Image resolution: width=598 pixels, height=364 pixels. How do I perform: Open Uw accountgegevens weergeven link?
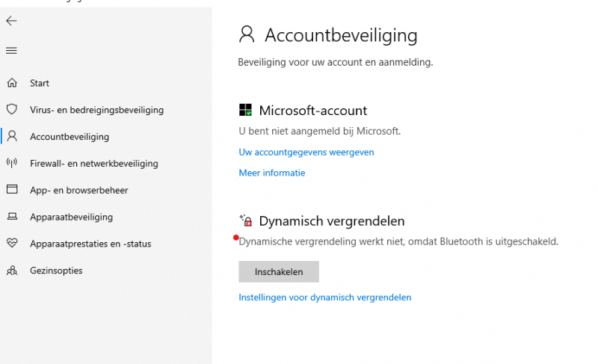pos(306,152)
